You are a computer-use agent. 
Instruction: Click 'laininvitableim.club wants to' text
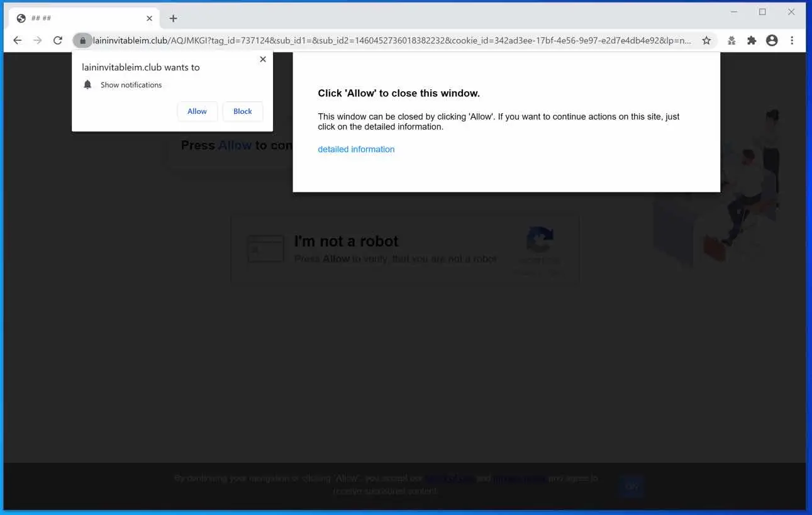click(141, 67)
